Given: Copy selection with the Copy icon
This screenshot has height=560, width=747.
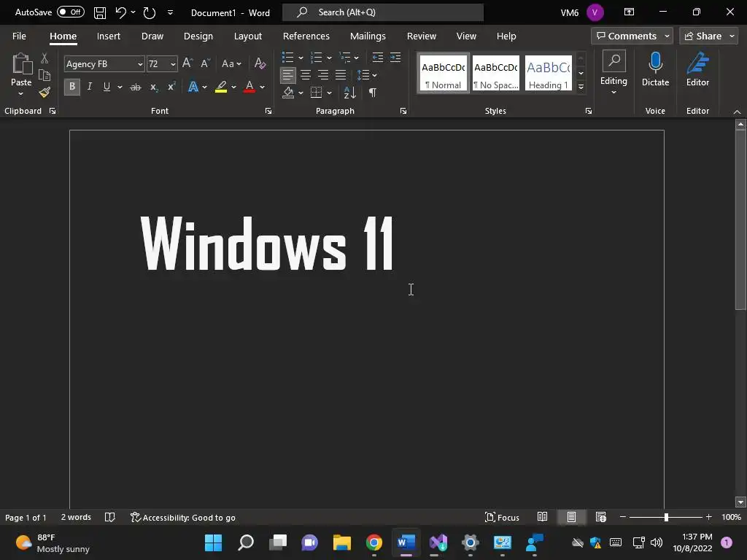Looking at the screenshot, I should pyautogui.click(x=44, y=75).
